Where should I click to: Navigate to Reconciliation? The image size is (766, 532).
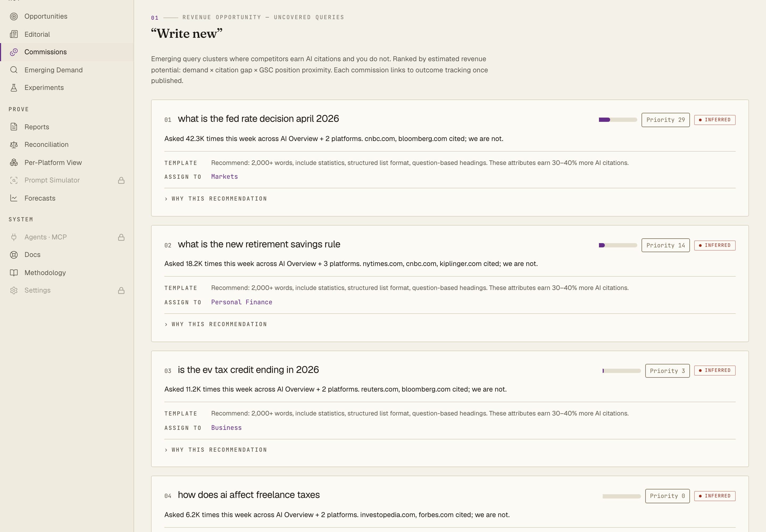pos(67,145)
